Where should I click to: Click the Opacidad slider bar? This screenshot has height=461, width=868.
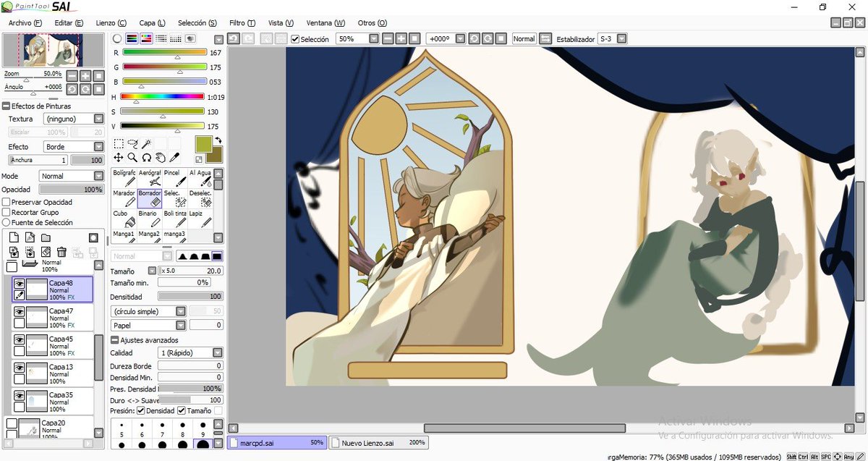(71, 190)
